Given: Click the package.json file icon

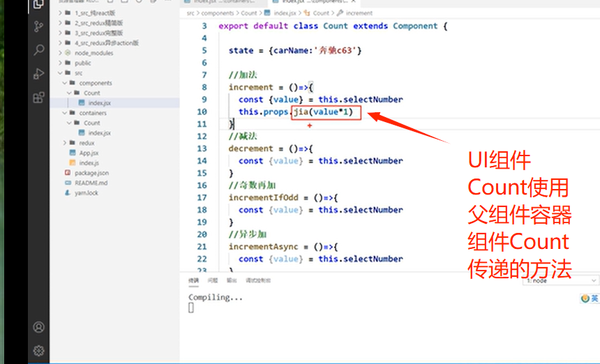Looking at the screenshot, I should tap(68, 173).
